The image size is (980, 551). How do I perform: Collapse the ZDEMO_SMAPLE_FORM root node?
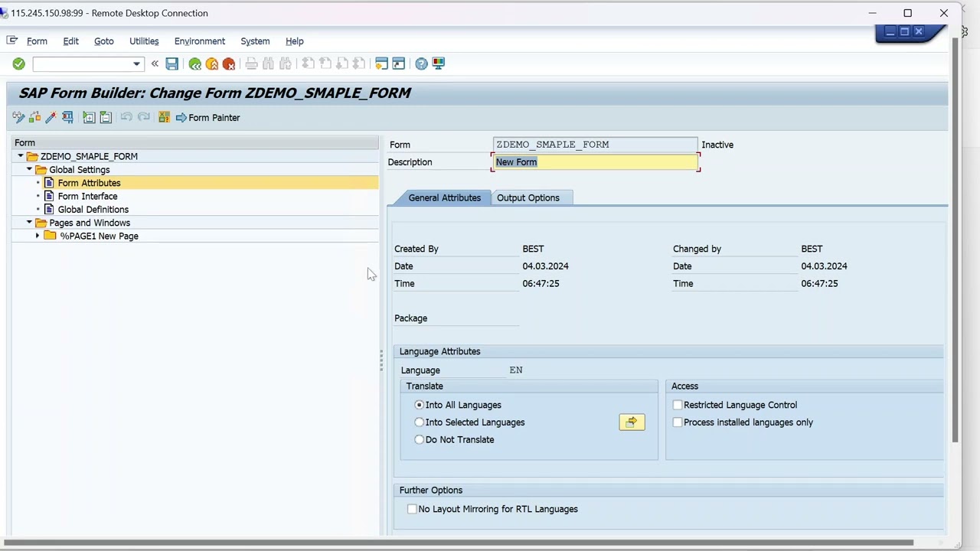[x=21, y=156]
